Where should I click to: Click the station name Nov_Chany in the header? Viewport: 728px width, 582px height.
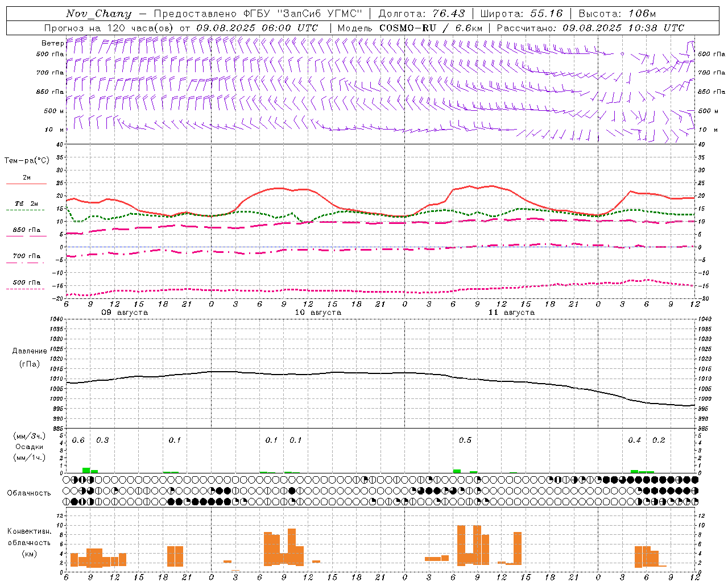tap(98, 14)
